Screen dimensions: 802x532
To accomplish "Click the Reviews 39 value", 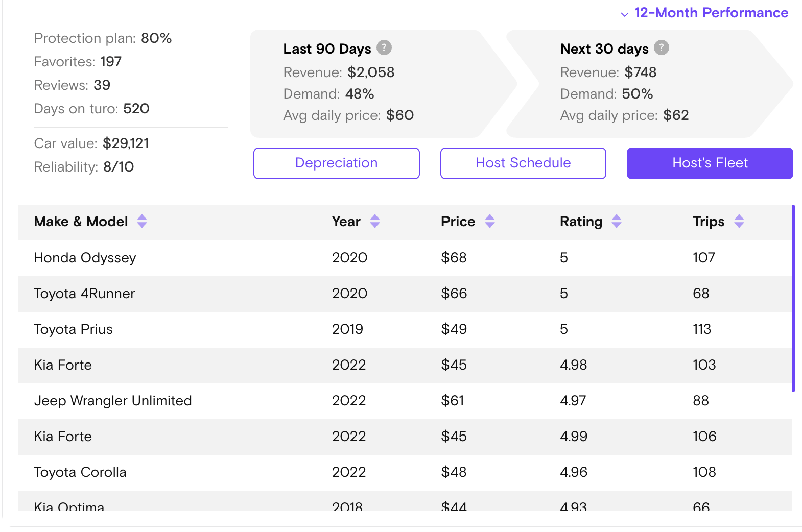I will coord(102,85).
